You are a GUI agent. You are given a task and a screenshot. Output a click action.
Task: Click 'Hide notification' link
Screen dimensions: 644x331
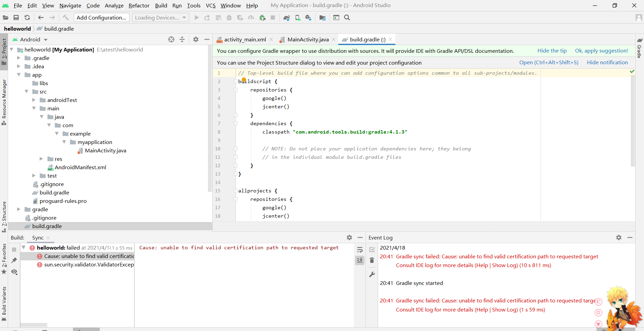pyautogui.click(x=607, y=63)
